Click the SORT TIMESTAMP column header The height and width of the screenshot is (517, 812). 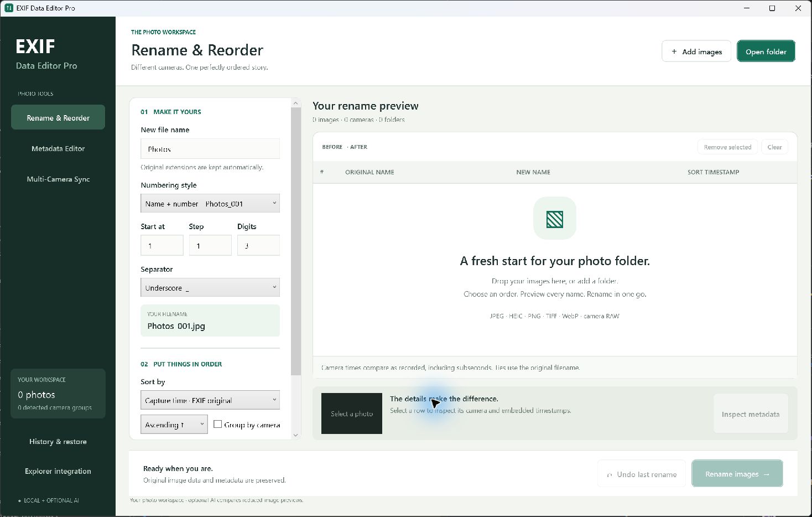[x=714, y=172]
